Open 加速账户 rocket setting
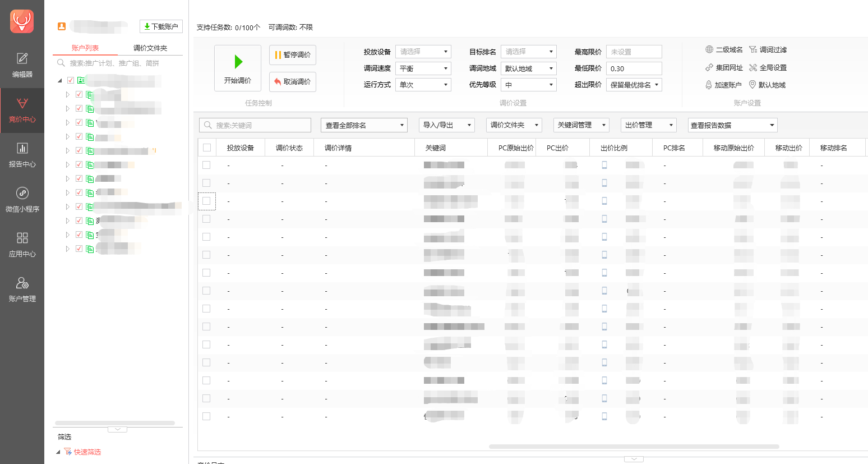Screen dimensions: 868x464 tap(723, 85)
